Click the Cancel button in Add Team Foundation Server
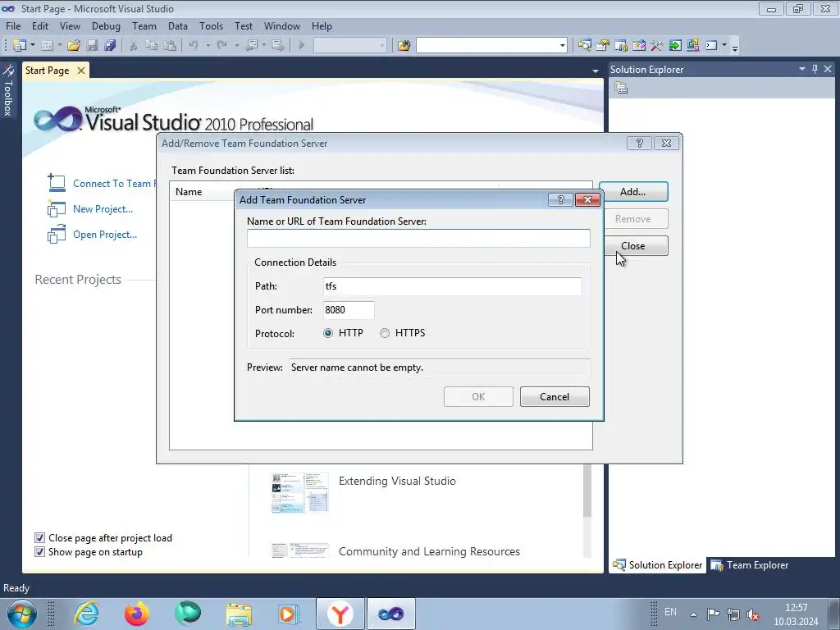The image size is (840, 630). tap(555, 396)
